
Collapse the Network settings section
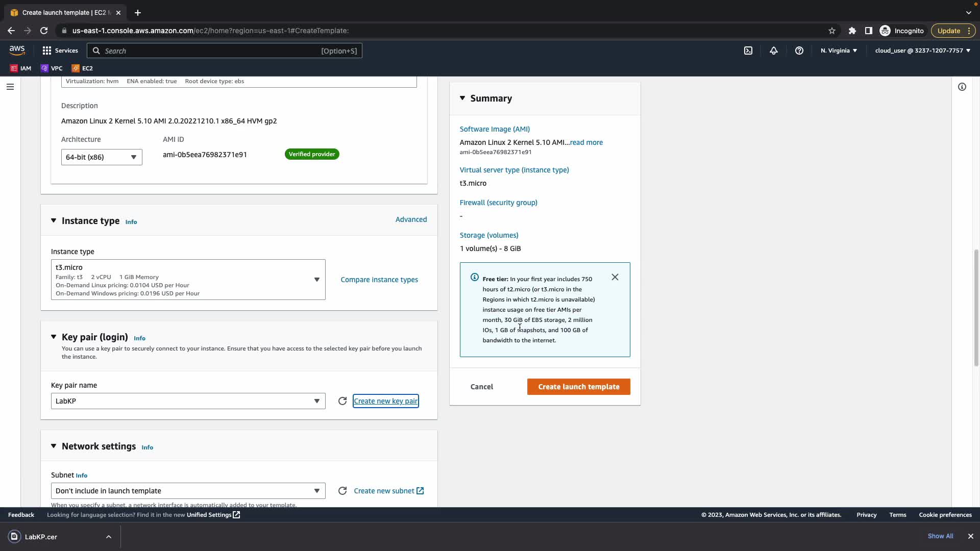click(x=54, y=446)
